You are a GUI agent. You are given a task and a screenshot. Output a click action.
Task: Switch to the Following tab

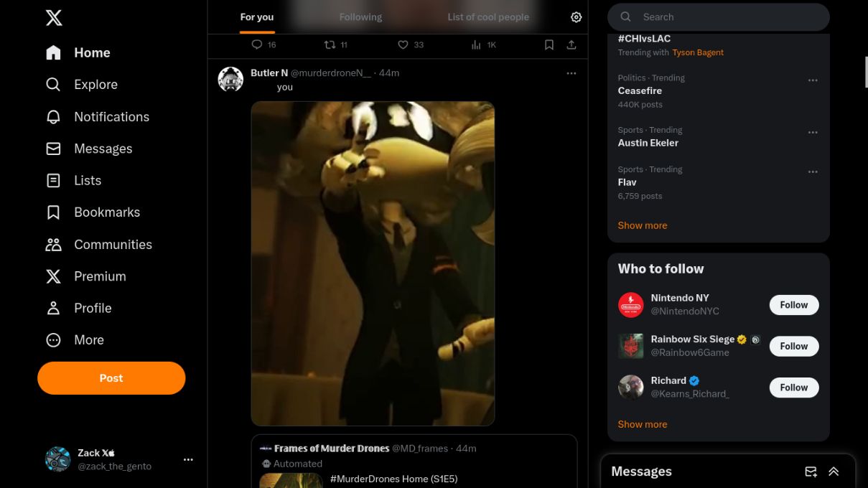pyautogui.click(x=360, y=17)
